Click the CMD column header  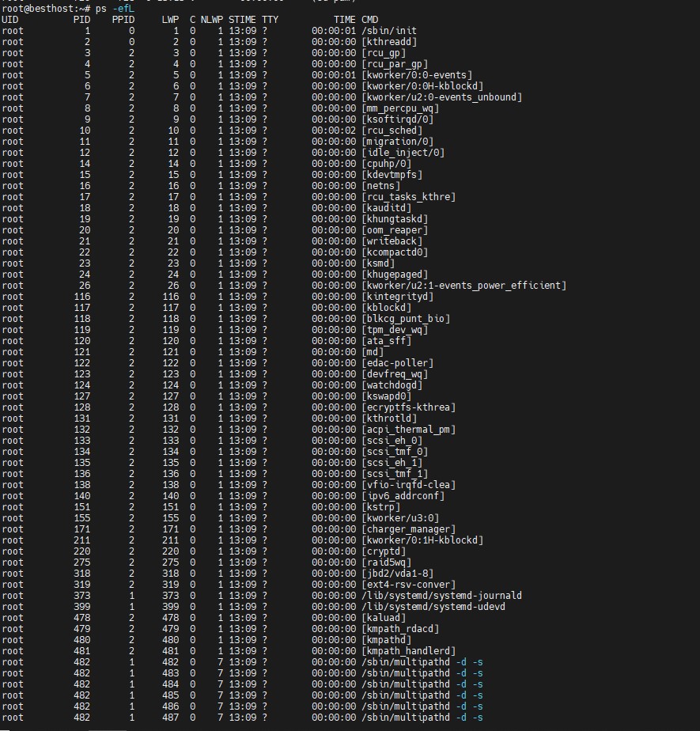(369, 19)
